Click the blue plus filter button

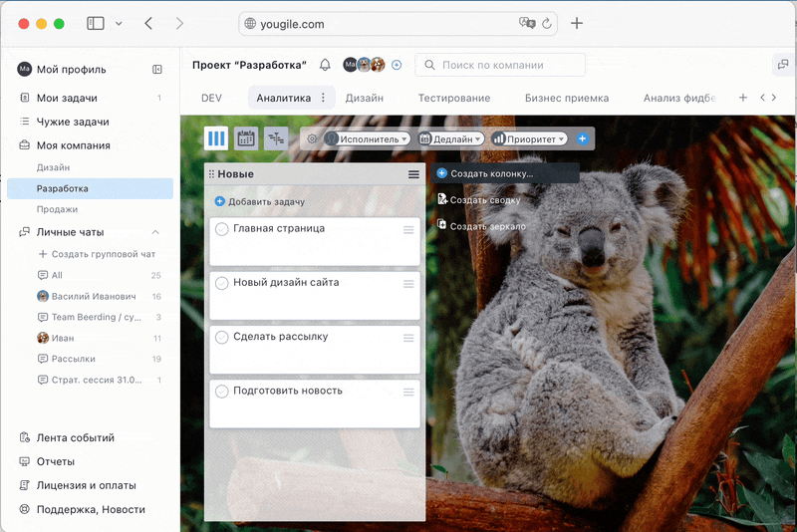point(583,138)
